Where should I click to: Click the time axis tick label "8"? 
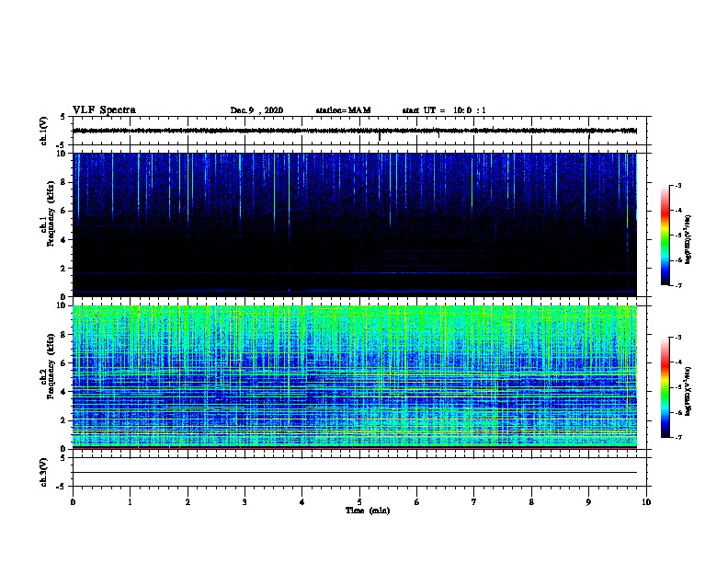(531, 502)
